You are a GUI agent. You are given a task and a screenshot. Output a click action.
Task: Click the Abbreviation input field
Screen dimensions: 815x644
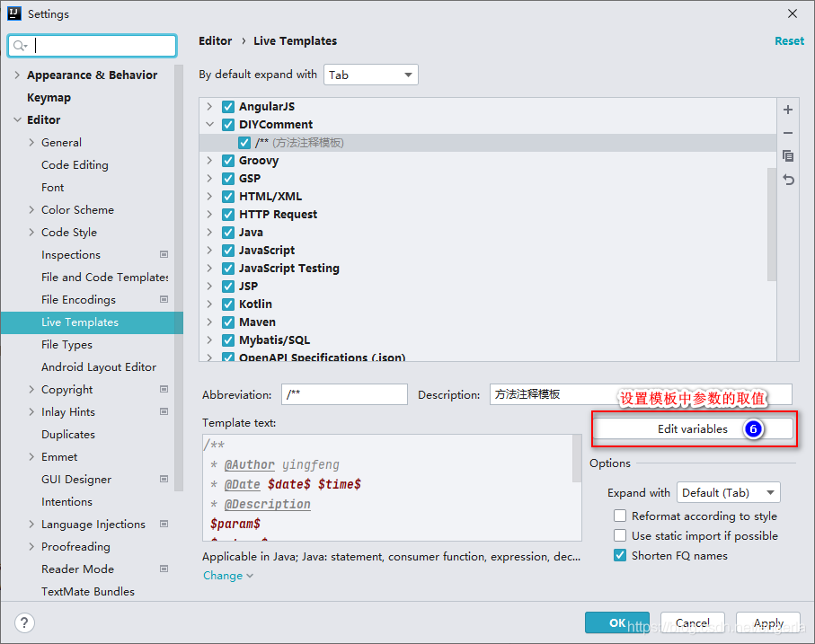click(344, 394)
